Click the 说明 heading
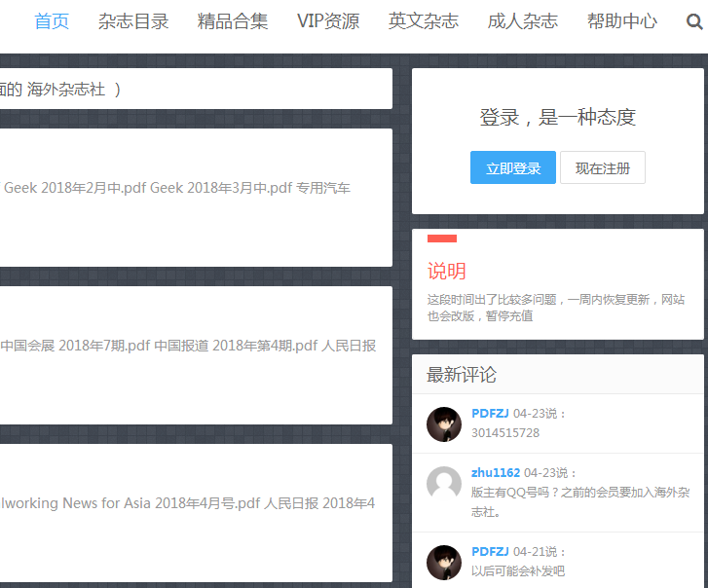The height and width of the screenshot is (588, 708). coord(447,272)
